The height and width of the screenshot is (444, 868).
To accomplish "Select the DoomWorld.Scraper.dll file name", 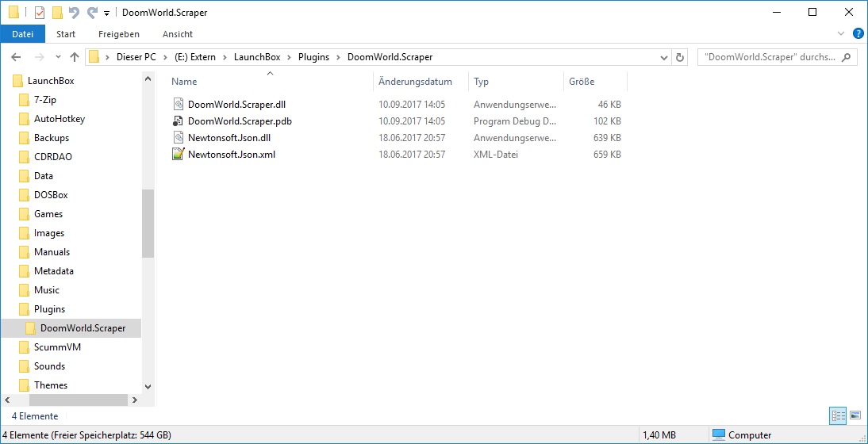I will pyautogui.click(x=237, y=104).
